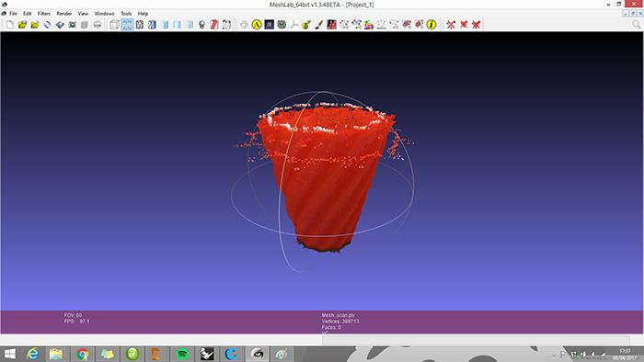Delete selected vertices (first red X)
The image size is (644, 362).
(451, 25)
